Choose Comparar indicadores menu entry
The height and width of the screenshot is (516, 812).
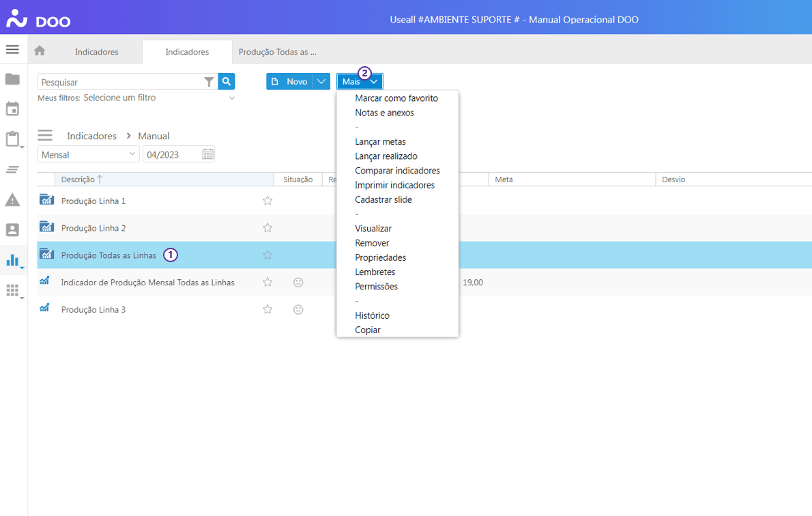click(397, 171)
